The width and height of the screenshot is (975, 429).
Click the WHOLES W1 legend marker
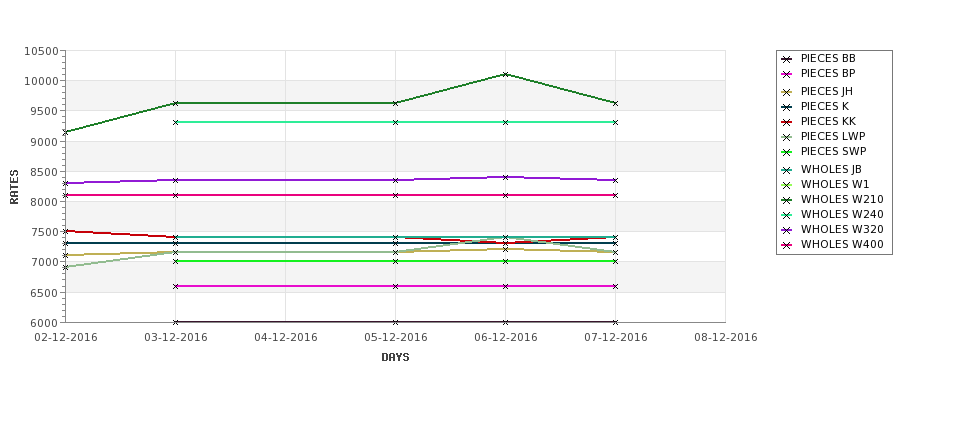pos(787,185)
